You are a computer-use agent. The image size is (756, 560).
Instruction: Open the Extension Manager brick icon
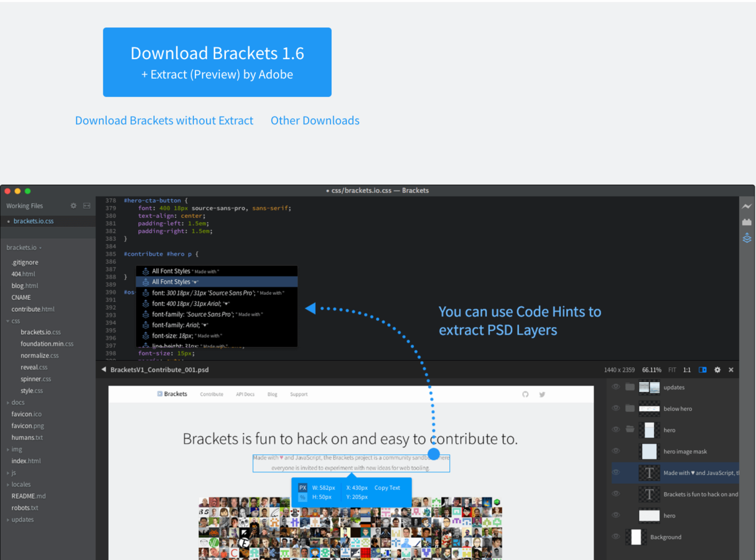point(747,222)
